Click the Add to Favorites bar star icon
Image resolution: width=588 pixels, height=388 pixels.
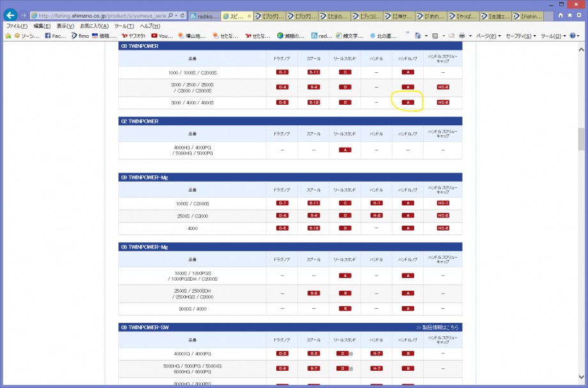(8, 36)
